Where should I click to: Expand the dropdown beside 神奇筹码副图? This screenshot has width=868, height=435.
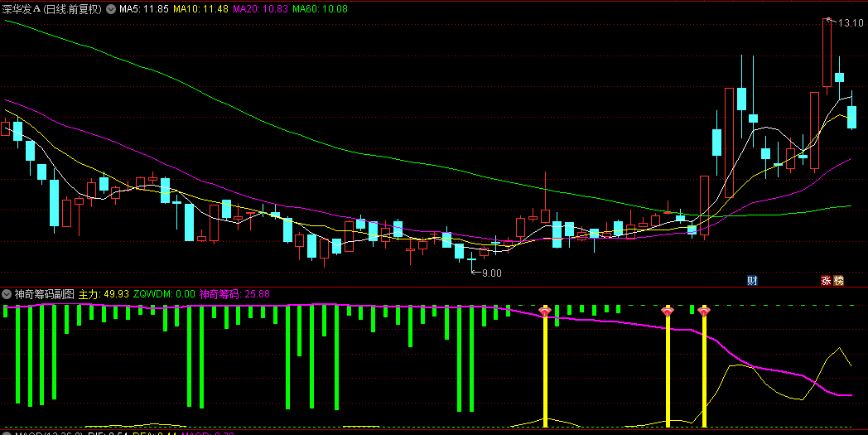coord(7,294)
